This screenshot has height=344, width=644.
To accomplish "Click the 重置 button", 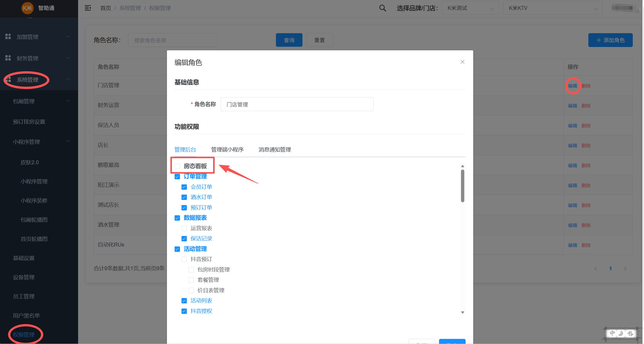I will pyautogui.click(x=319, y=40).
